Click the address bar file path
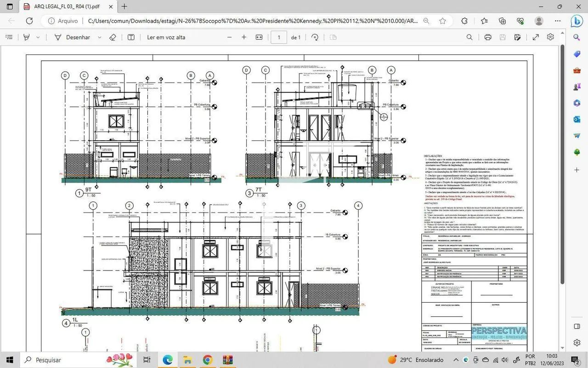588x368 pixels. pyautogui.click(x=253, y=21)
